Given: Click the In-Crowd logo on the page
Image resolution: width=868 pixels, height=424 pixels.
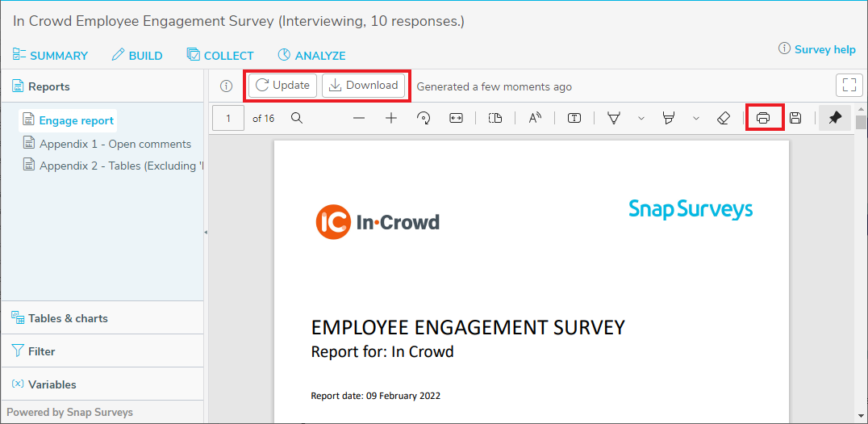Looking at the screenshot, I should click(378, 222).
